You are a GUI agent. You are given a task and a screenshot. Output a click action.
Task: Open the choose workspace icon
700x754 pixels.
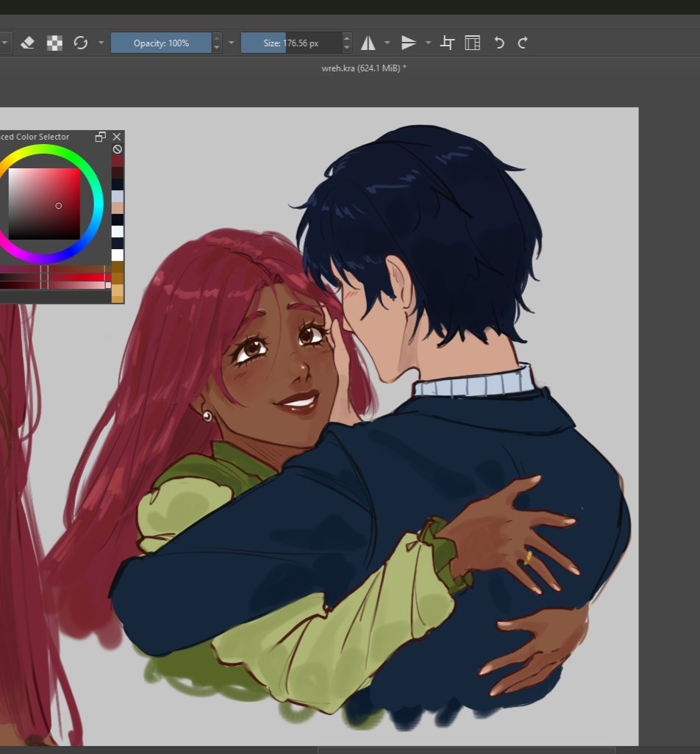[x=473, y=43]
